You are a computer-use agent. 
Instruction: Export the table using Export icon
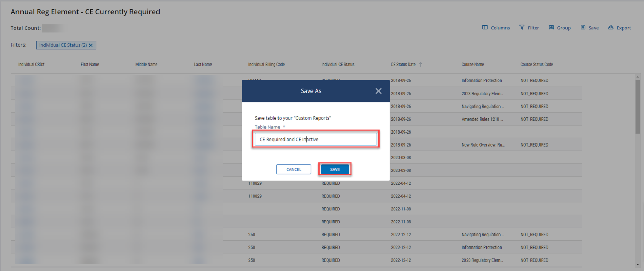click(x=611, y=27)
